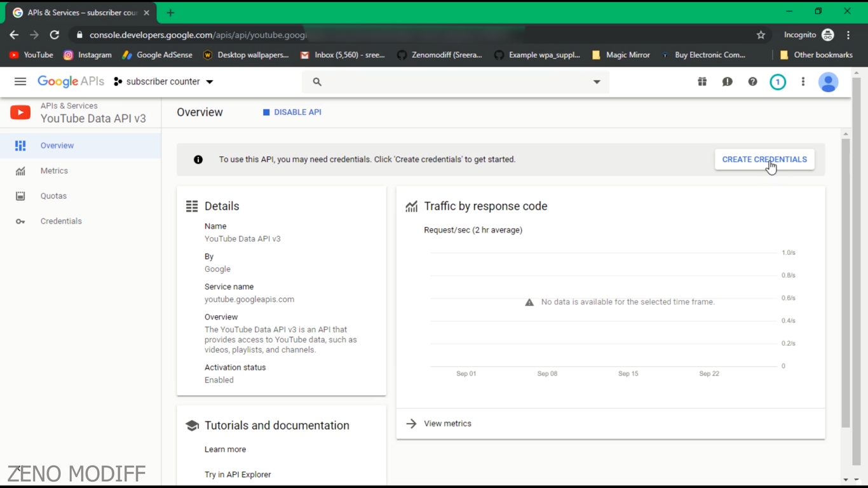Click the info icon in credentials banner
Viewport: 868px width, 488px height.
[x=198, y=159]
